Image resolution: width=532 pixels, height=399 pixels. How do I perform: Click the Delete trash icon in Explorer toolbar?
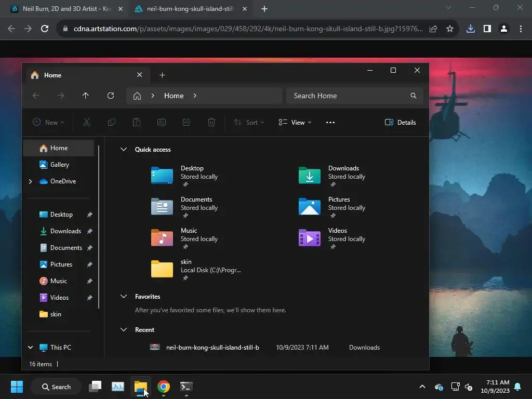[x=211, y=122]
